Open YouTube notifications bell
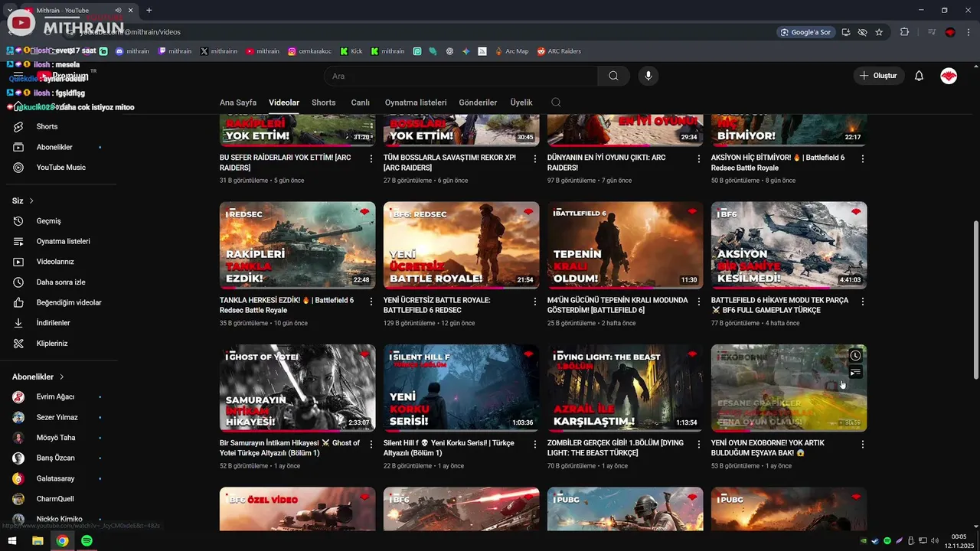The width and height of the screenshot is (980, 551). (920, 76)
